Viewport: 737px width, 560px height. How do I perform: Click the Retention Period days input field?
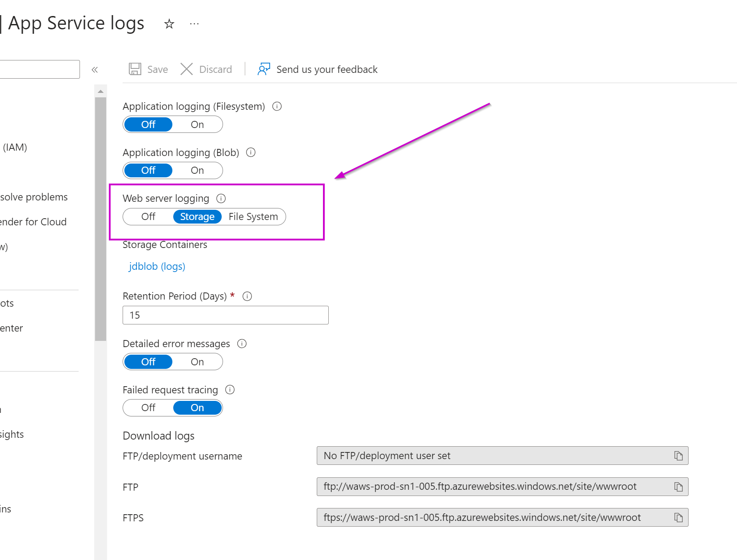pos(226,315)
